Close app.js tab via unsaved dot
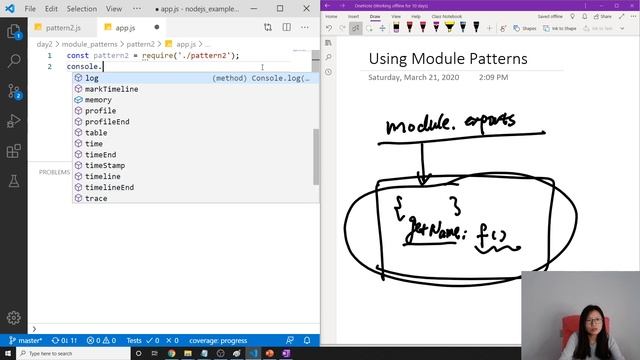640x360 pixels. point(157,27)
